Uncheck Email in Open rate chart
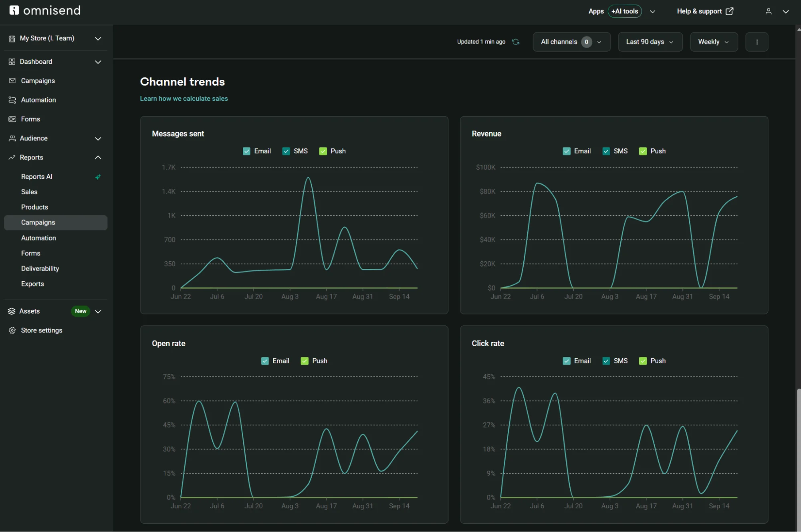801x532 pixels. point(265,361)
